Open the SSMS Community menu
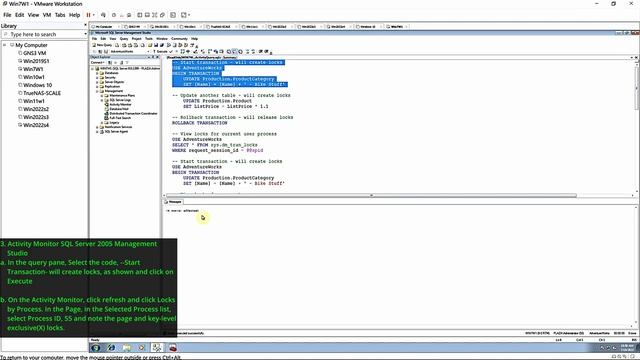640x360 pixels. click(179, 39)
